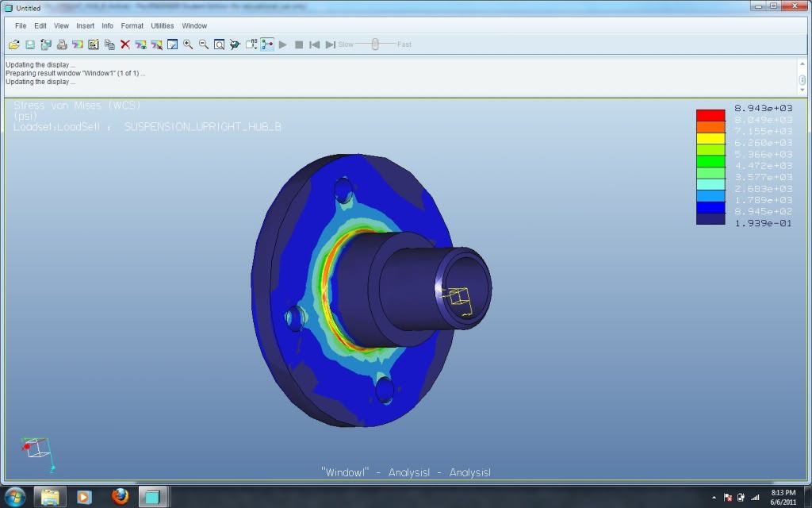Open a saved result window
The height and width of the screenshot is (508, 812).
[14, 44]
